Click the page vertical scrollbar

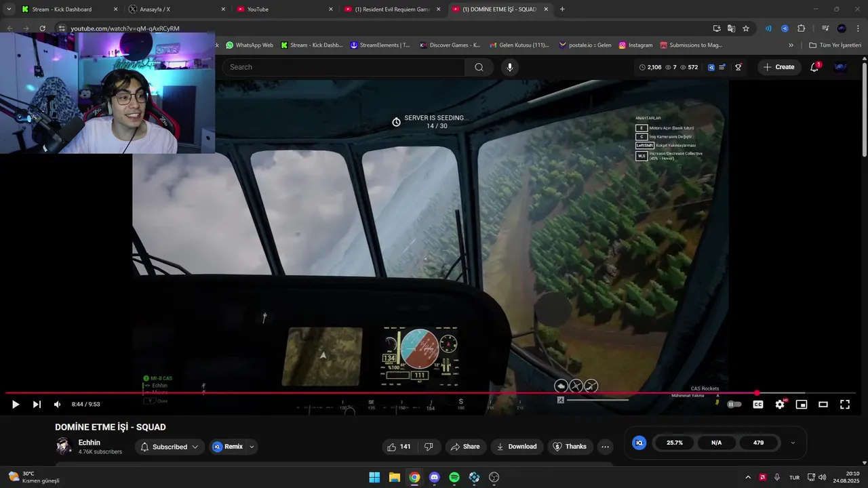point(865,108)
